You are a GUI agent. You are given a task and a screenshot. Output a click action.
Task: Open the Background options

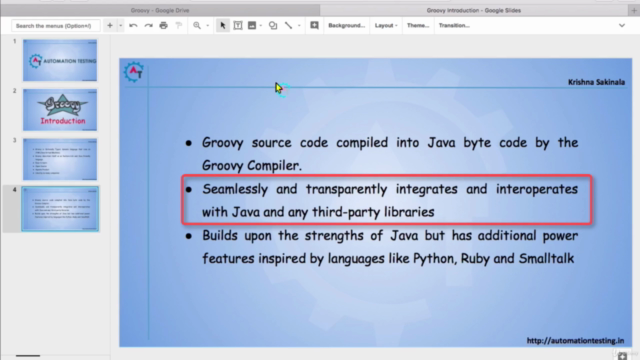[347, 25]
